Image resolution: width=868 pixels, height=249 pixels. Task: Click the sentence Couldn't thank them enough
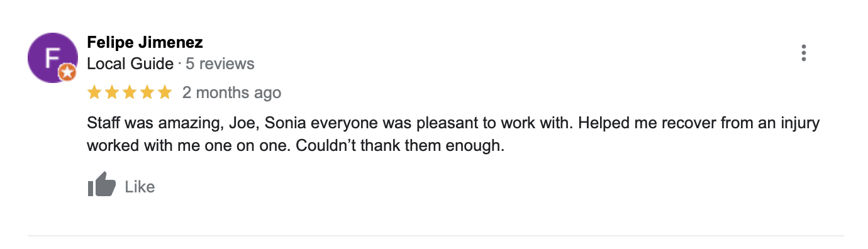tap(400, 147)
